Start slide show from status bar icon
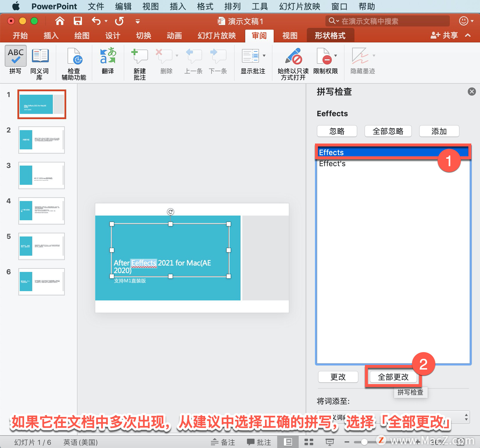The width and height of the screenshot is (480, 448). click(329, 442)
